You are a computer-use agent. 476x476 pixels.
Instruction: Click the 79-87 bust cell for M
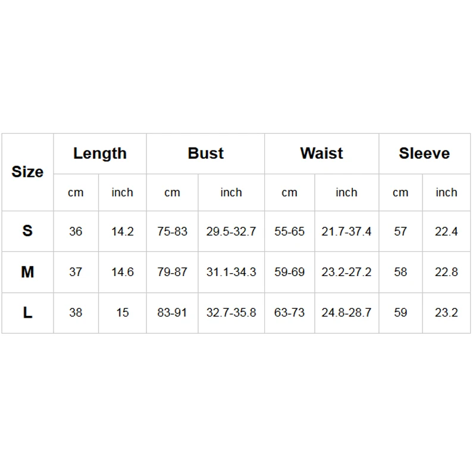click(172, 272)
